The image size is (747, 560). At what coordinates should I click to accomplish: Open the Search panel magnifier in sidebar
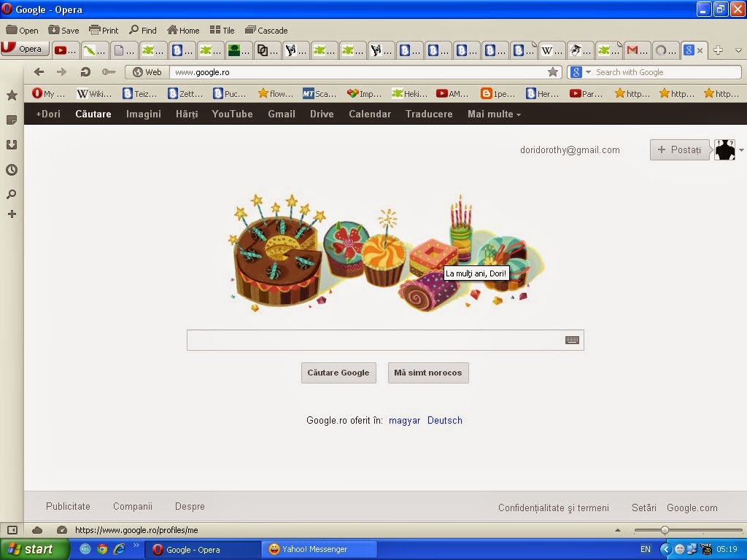(12, 194)
